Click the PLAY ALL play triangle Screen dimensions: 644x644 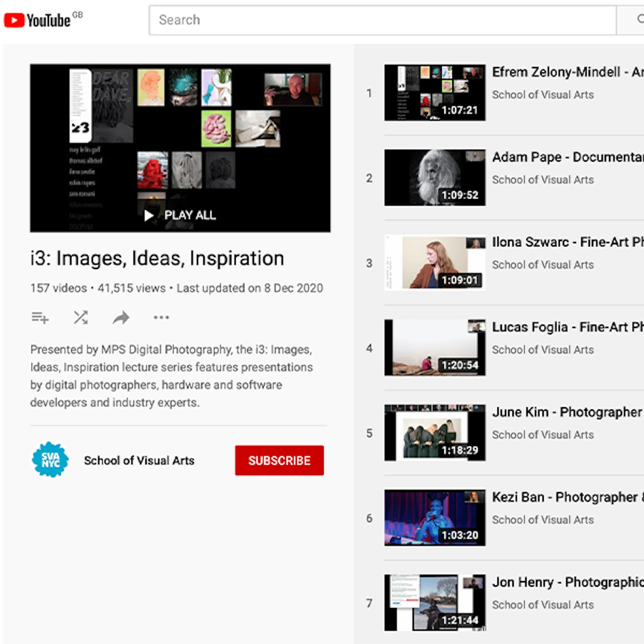[x=149, y=216]
